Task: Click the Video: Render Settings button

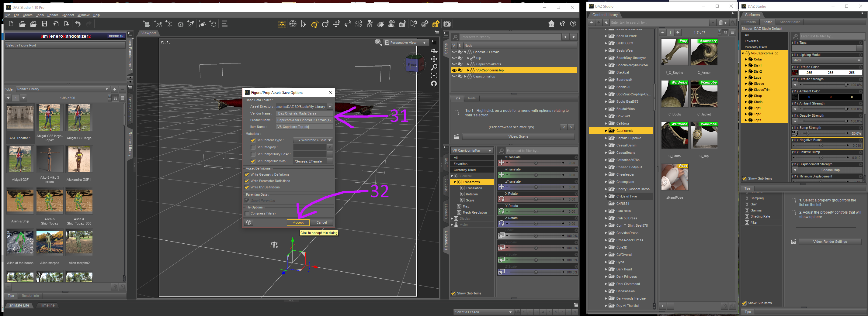Action: tap(830, 242)
